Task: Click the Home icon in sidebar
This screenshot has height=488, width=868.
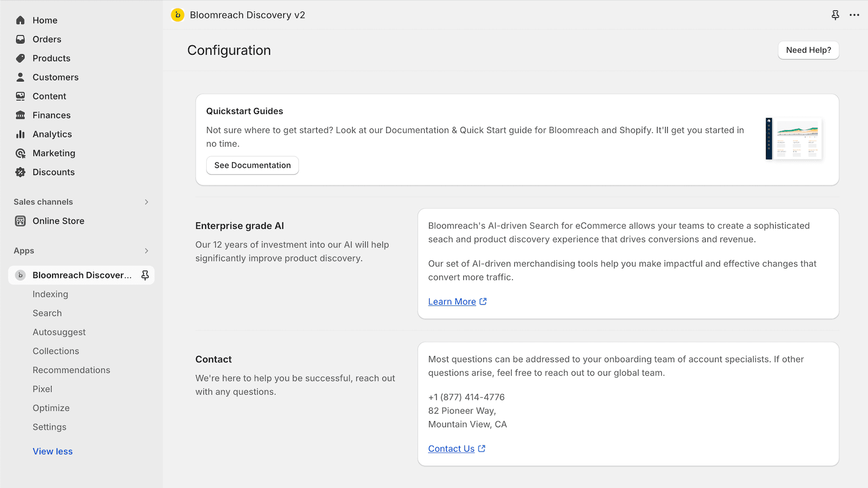Action: point(21,20)
